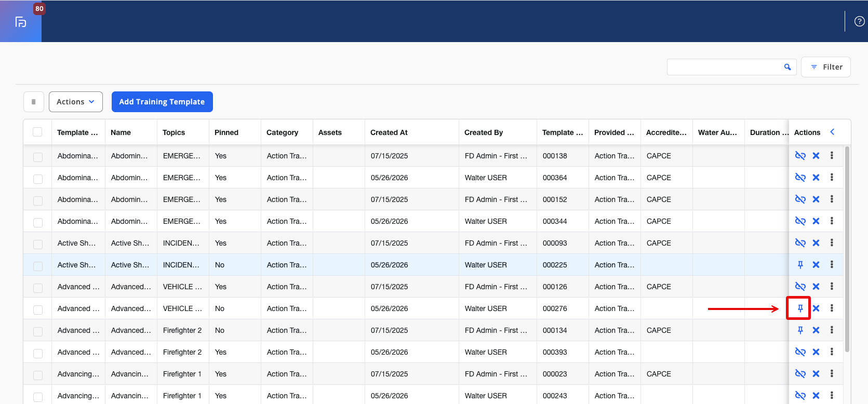Toggle the select-all checkbox in the header

[x=37, y=132]
